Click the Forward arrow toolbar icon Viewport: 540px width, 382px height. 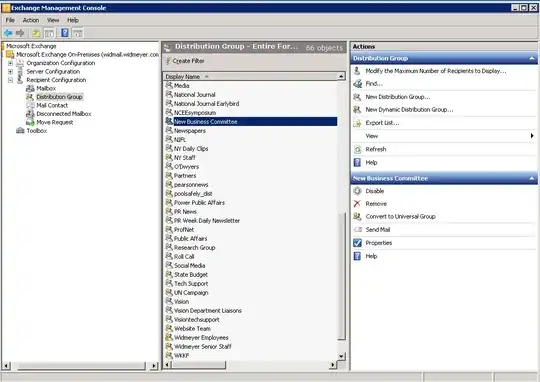(x=20, y=33)
